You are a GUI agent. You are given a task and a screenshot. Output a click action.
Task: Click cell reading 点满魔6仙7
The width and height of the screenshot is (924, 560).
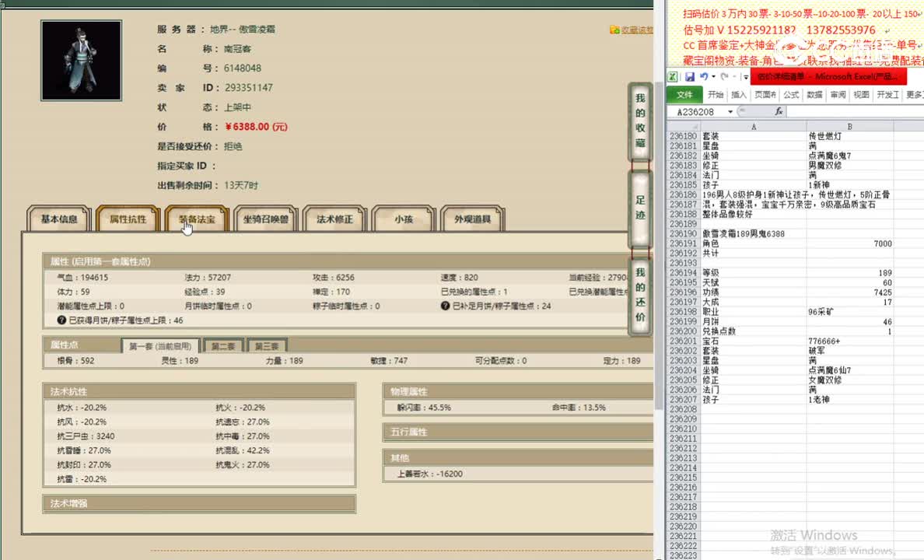click(x=850, y=370)
